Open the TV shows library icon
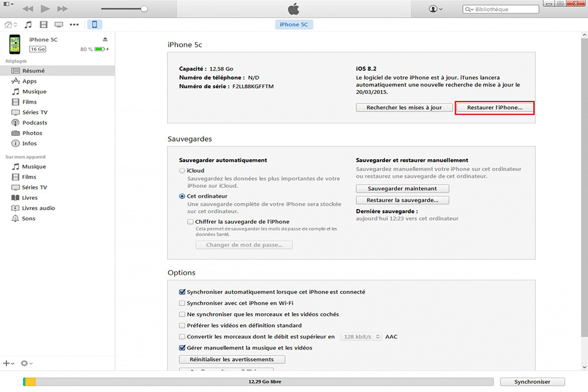This screenshot has height=392, width=588. tap(59, 25)
